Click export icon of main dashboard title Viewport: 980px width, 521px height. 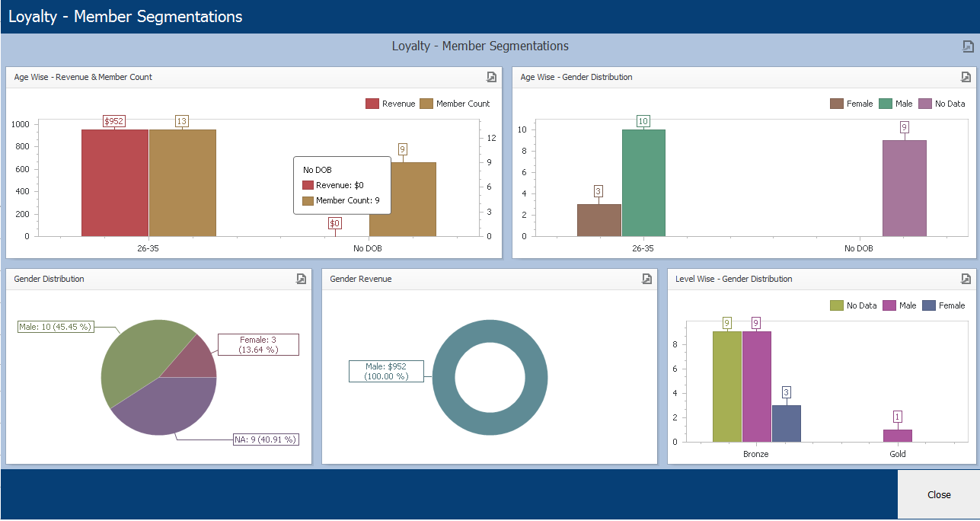(x=968, y=46)
